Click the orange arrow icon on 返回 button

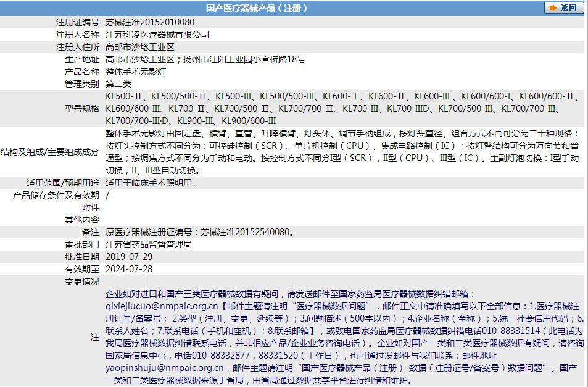pos(553,8)
